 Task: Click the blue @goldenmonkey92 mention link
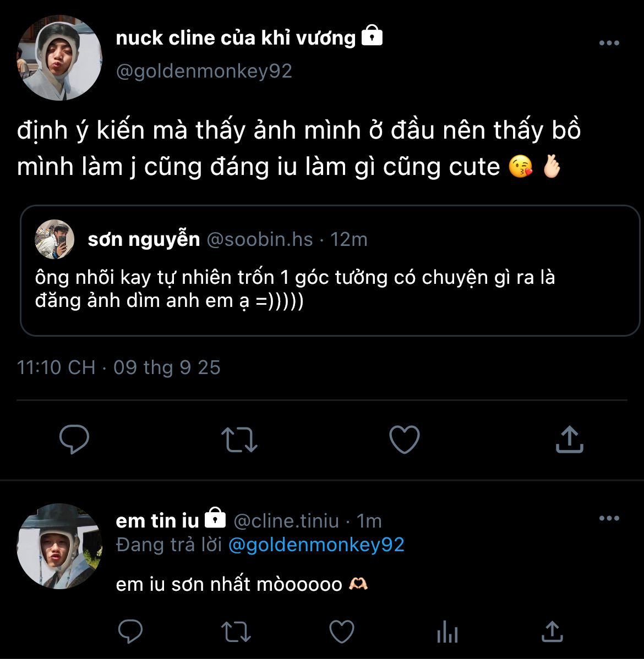tap(316, 545)
